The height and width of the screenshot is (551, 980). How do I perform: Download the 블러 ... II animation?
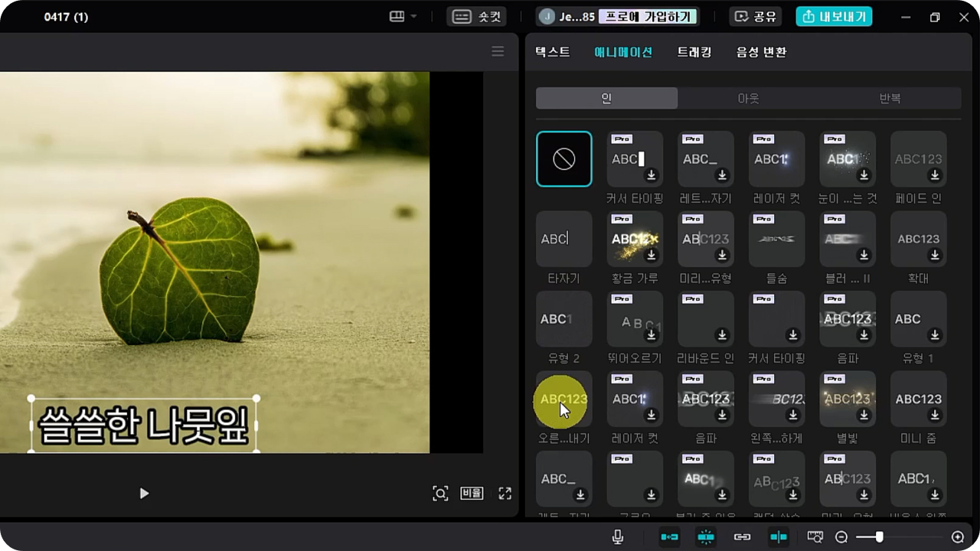[864, 255]
